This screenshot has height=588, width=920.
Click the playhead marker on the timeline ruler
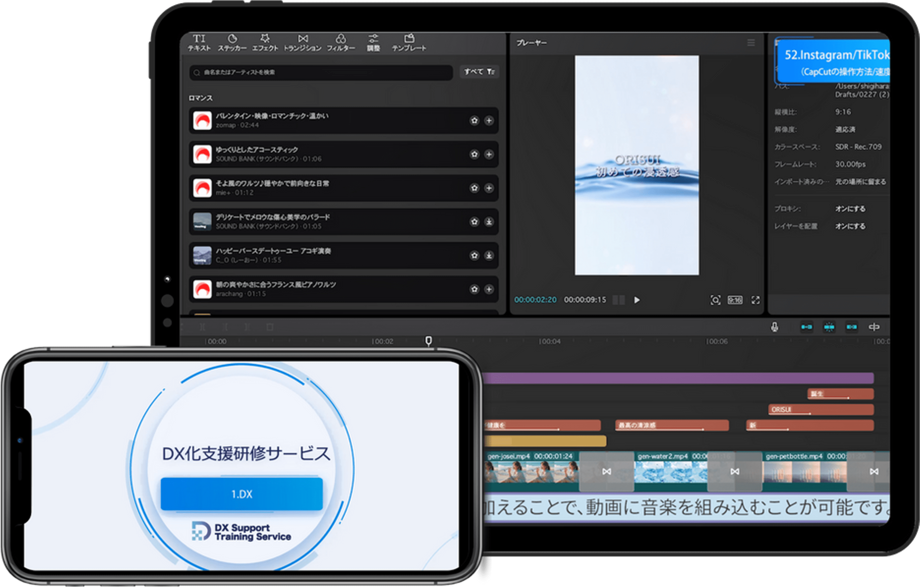(429, 340)
